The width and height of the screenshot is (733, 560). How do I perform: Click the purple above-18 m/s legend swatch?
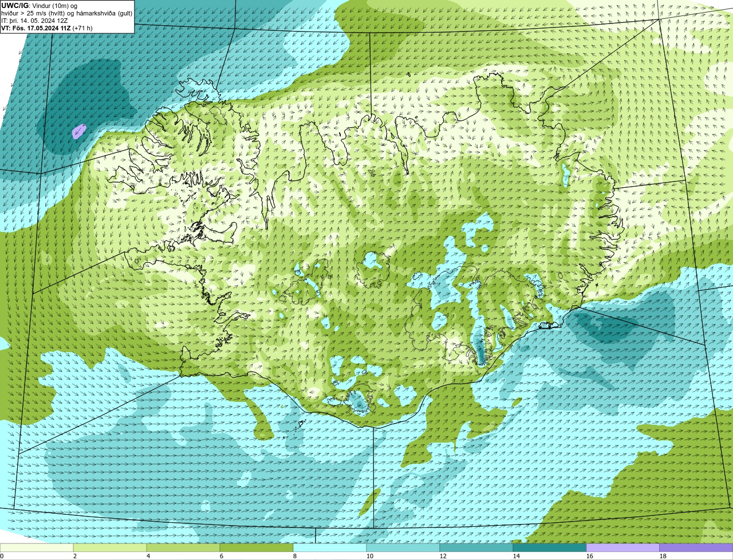(696, 548)
